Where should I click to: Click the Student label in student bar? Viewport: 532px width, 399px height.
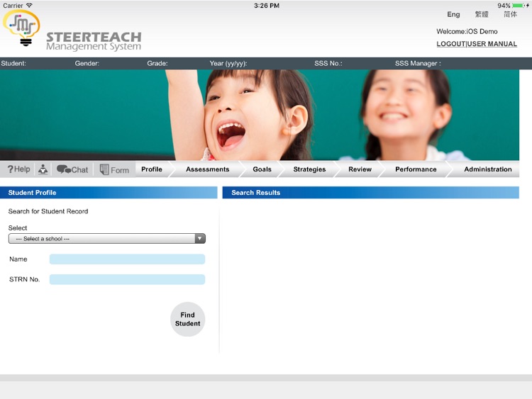[x=13, y=63]
